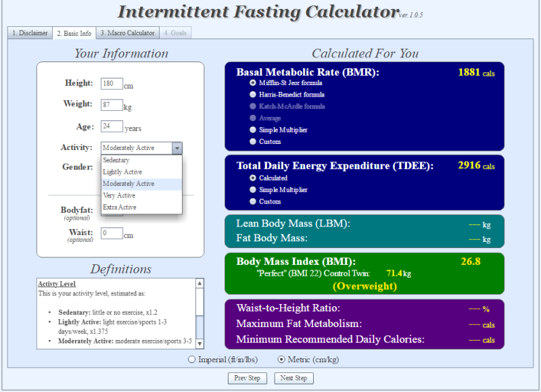Screen dimensions: 541x392
Task: Click the Intermittent Fasting Calculator title
Action: [x=259, y=11]
